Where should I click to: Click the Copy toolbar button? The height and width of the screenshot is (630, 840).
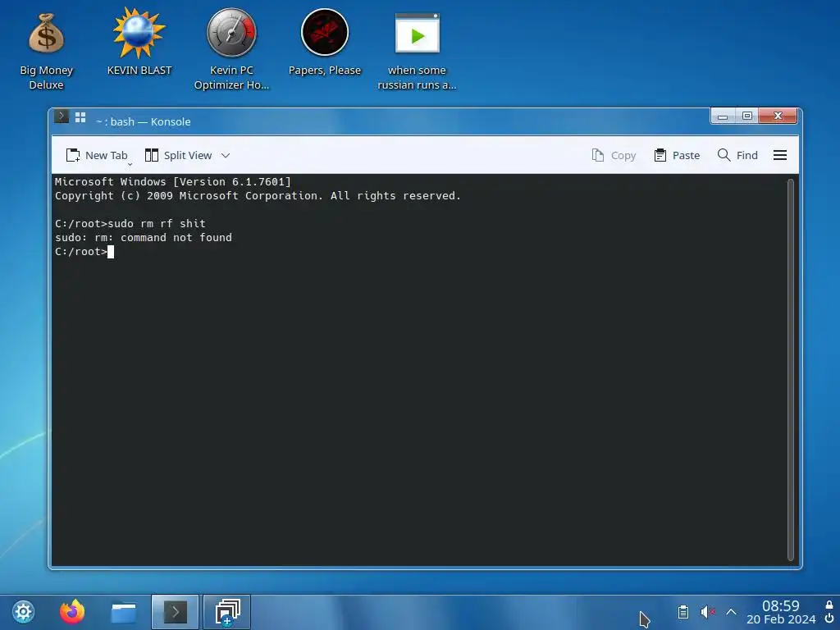[x=614, y=155]
